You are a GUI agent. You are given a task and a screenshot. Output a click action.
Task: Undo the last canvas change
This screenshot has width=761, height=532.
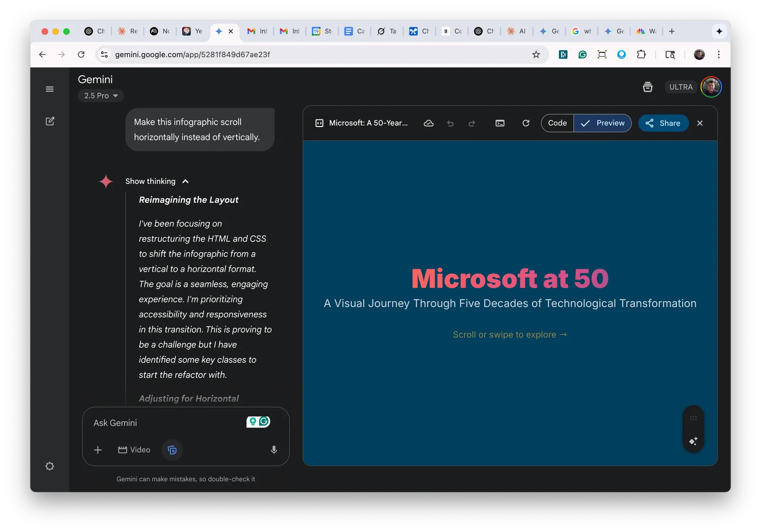[450, 123]
